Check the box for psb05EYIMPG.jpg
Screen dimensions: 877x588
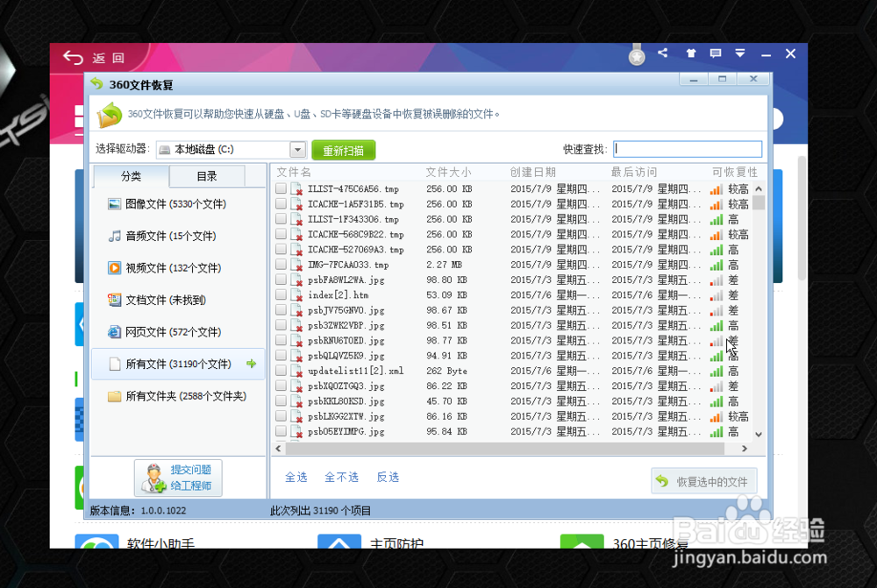pyautogui.click(x=281, y=431)
